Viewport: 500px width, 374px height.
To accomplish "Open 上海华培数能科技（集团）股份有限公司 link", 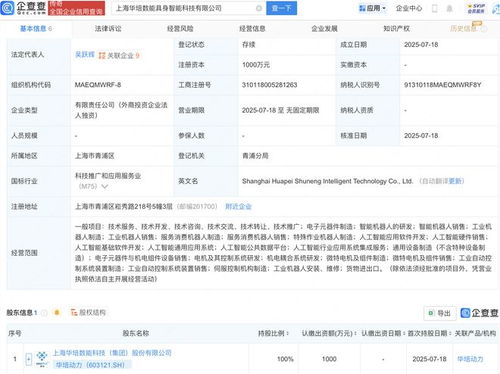I will tap(112, 353).
